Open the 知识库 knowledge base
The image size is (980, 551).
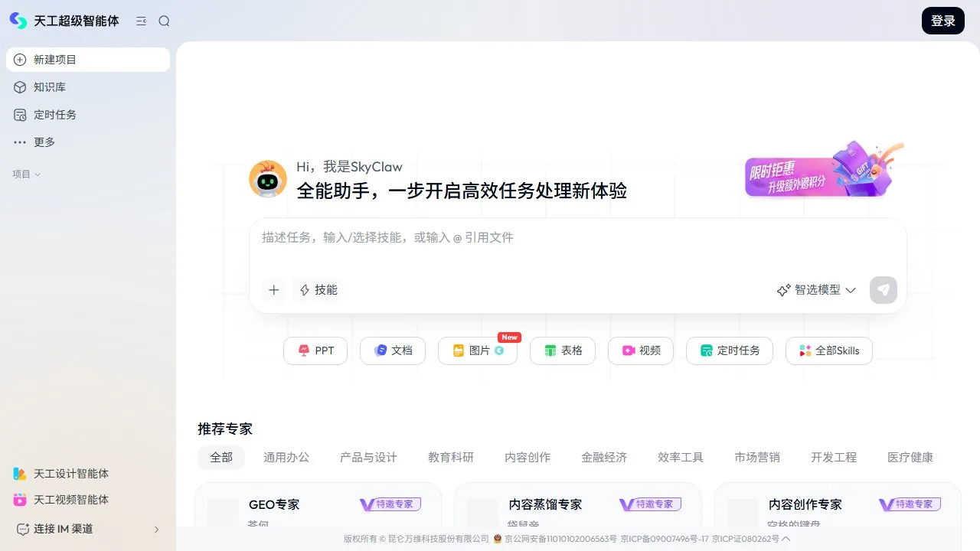(x=88, y=87)
